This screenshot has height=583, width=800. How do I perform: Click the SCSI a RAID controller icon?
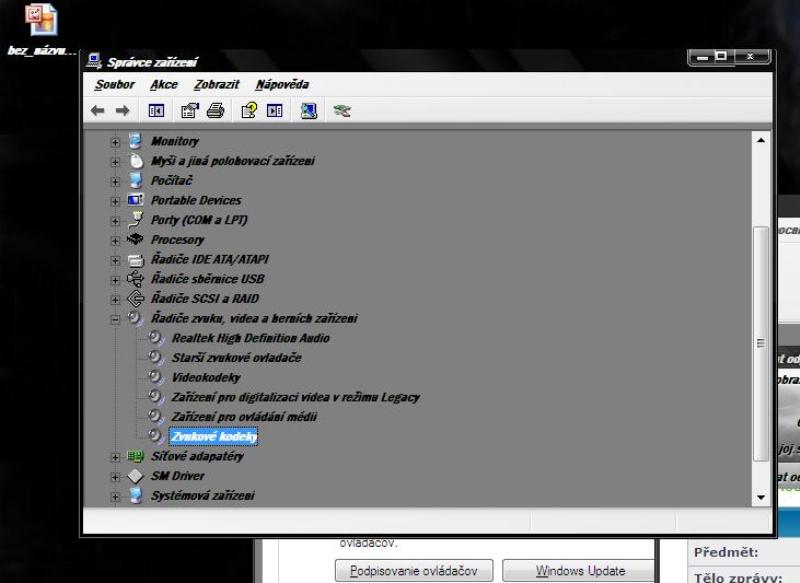coord(136,298)
